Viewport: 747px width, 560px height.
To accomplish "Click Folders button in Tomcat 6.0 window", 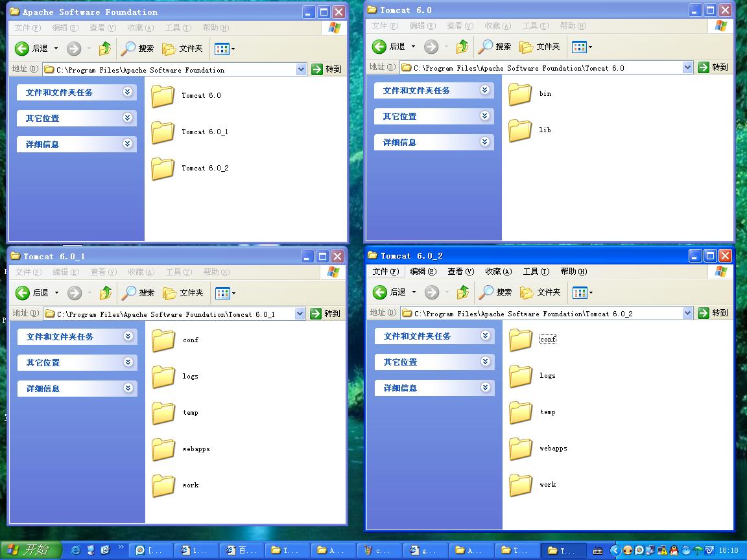I will pyautogui.click(x=539, y=46).
